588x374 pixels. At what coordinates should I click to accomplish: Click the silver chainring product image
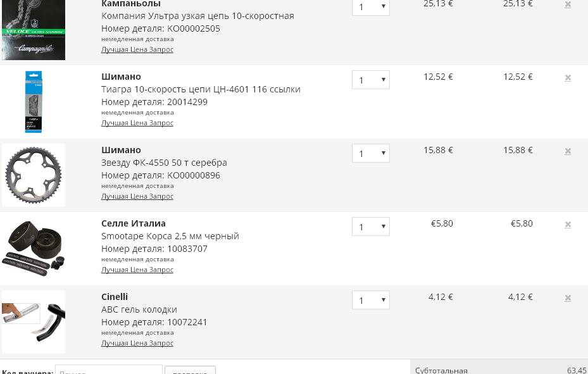pos(34,175)
